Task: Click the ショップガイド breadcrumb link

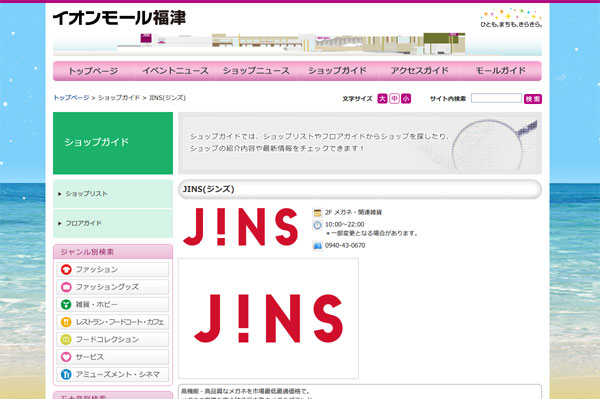Action: point(119,98)
